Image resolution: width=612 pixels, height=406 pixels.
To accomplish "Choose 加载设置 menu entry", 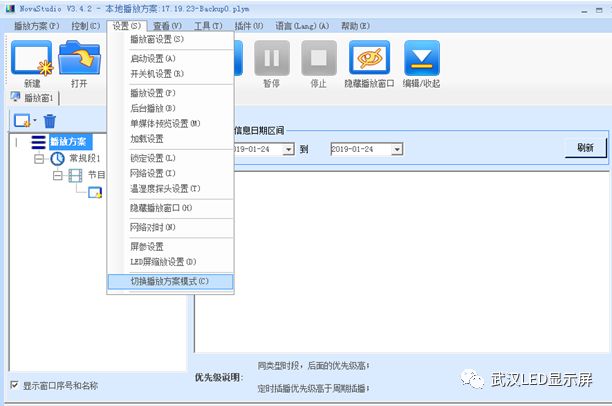I will click(171, 139).
